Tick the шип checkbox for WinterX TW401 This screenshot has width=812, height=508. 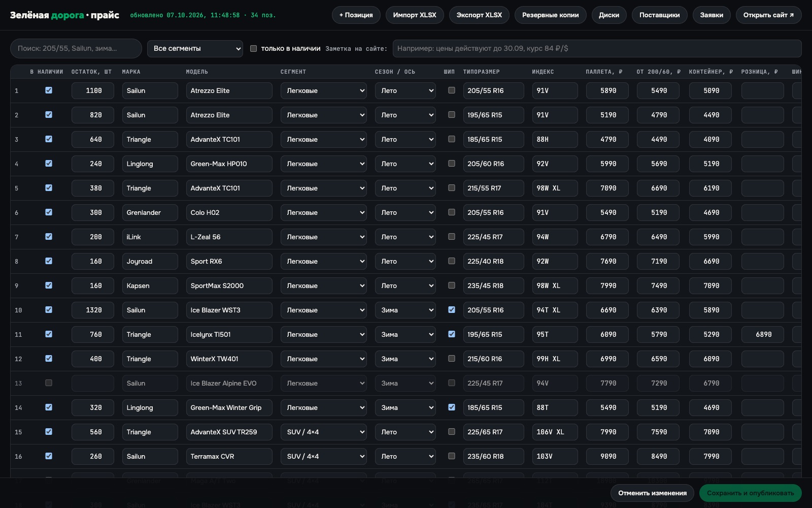point(452,358)
